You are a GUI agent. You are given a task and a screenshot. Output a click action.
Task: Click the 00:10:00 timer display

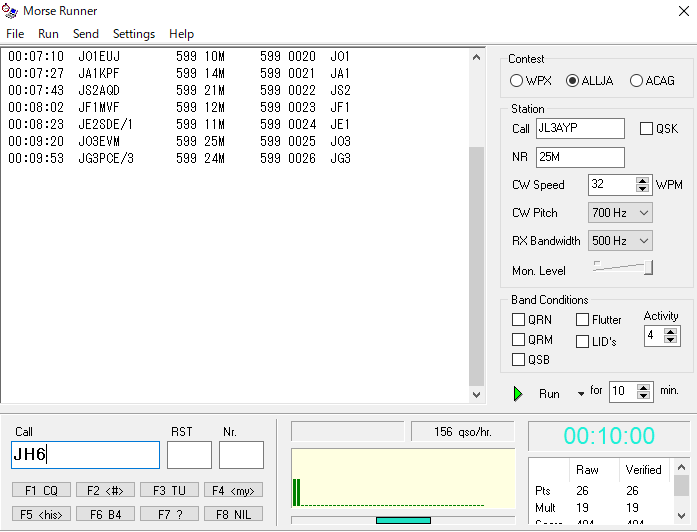(x=609, y=436)
